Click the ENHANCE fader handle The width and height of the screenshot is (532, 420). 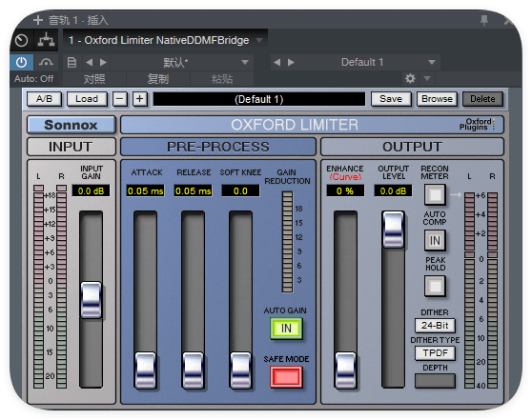pyautogui.click(x=345, y=370)
